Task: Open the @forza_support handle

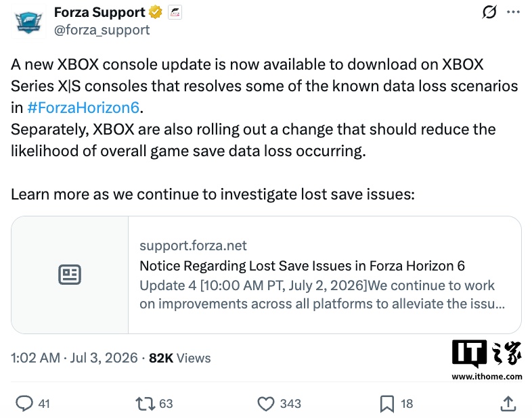Action: pyautogui.click(x=102, y=30)
